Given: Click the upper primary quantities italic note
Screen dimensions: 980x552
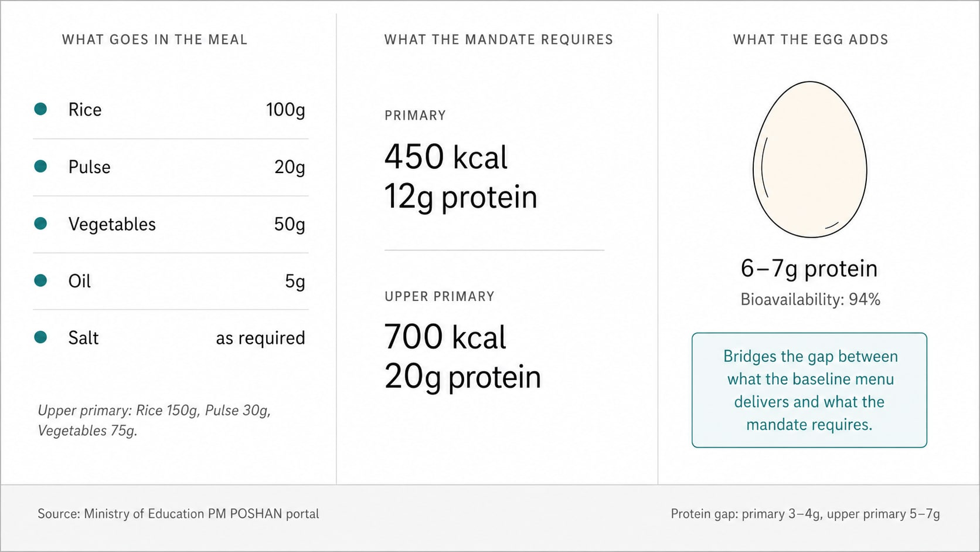Looking at the screenshot, I should click(154, 421).
